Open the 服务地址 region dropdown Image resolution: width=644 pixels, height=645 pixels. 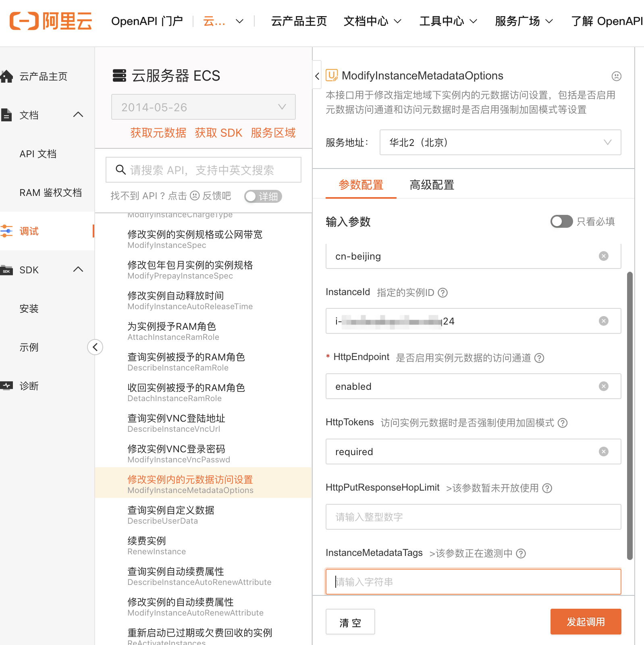point(500,142)
